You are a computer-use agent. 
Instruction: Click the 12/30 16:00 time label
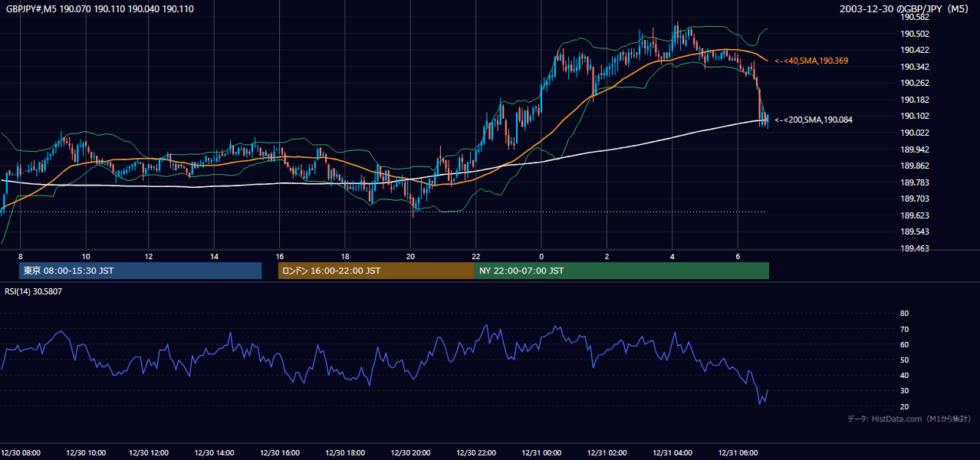pyautogui.click(x=280, y=453)
